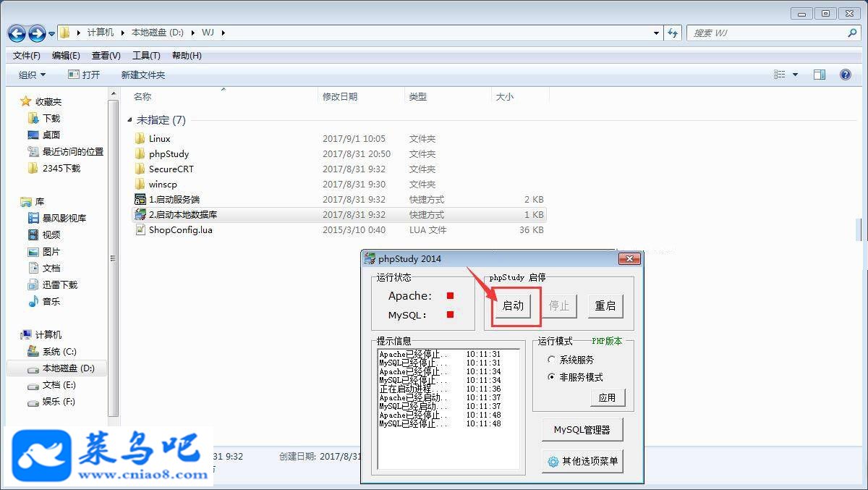Click the change view icon
This screenshot has height=490, width=868.
pos(780,75)
